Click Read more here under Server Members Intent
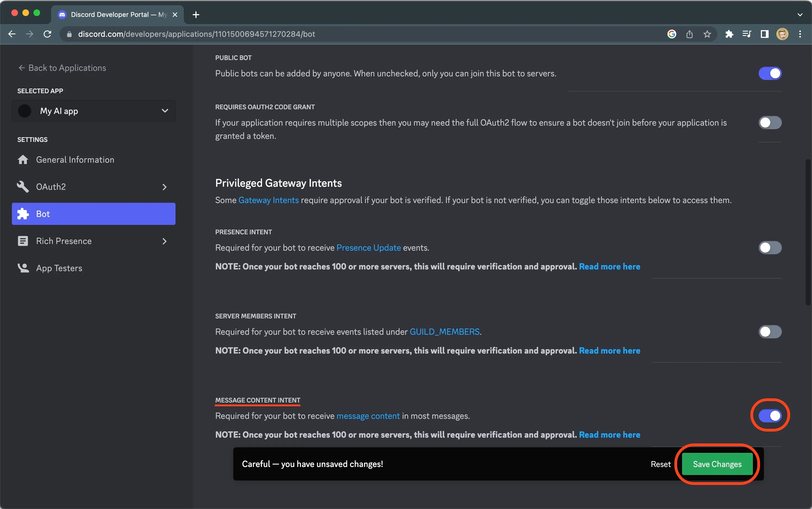The image size is (812, 509). (609, 351)
